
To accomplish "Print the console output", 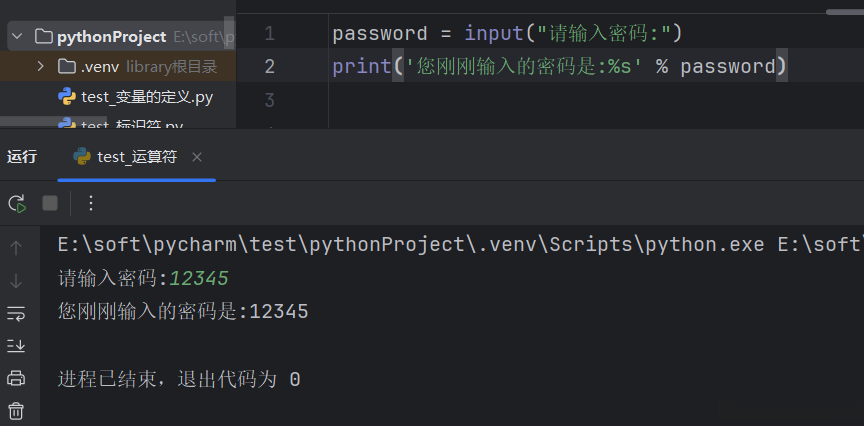I will (x=16, y=378).
